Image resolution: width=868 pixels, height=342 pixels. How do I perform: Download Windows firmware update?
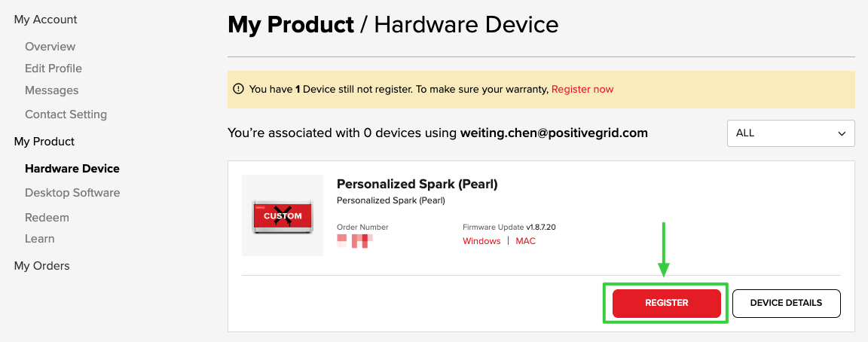481,241
